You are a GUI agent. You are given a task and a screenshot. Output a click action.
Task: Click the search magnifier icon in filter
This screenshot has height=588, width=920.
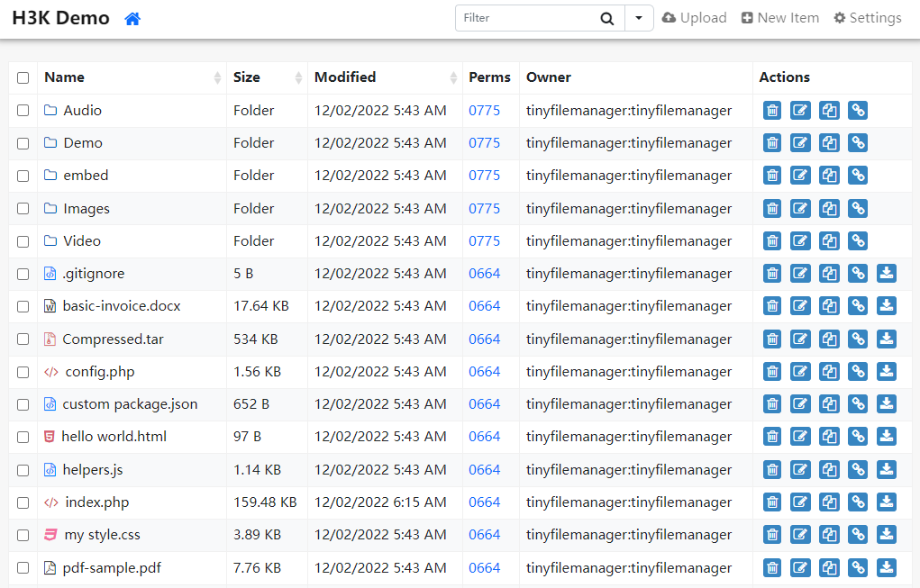[x=607, y=18]
